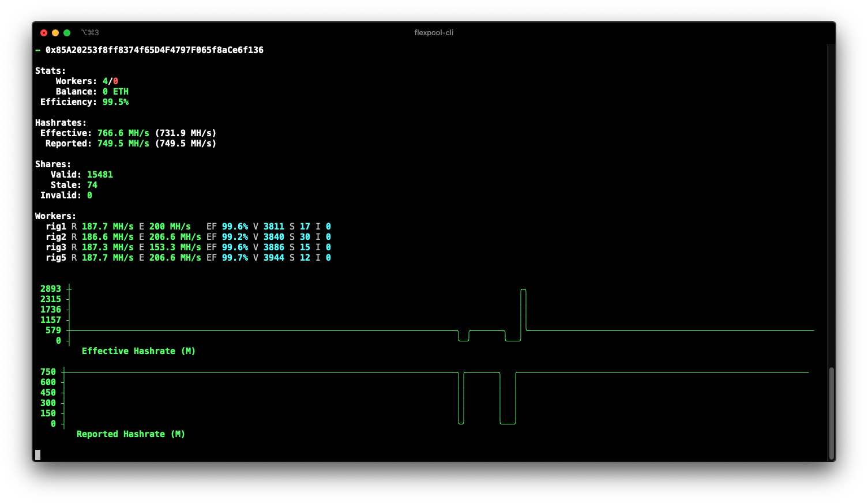Click the green zoom window button
This screenshot has width=868, height=504.
point(67,33)
